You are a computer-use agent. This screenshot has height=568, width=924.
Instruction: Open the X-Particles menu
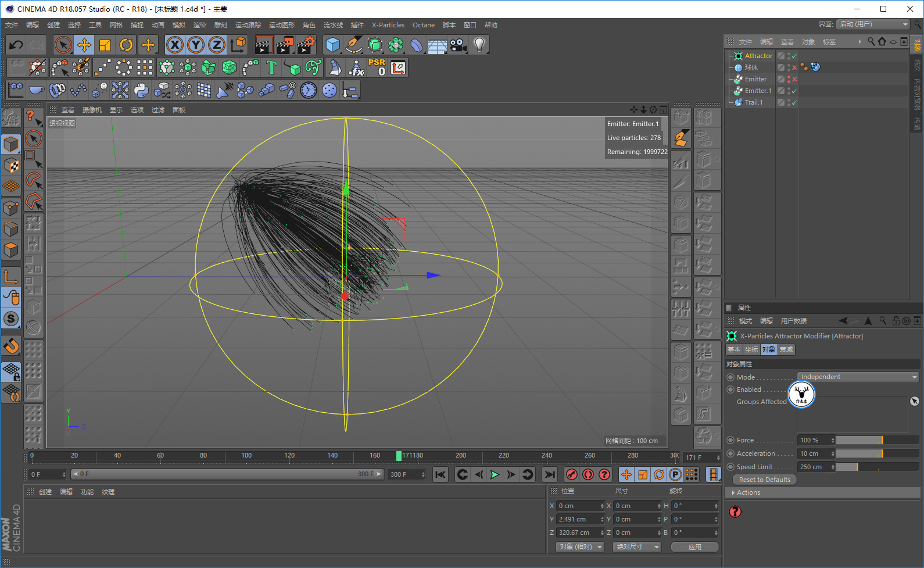388,25
